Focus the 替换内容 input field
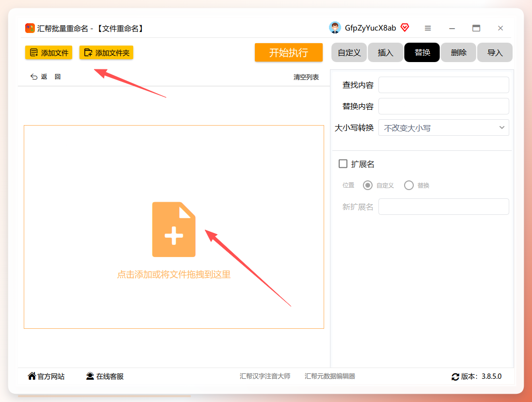 click(x=443, y=106)
